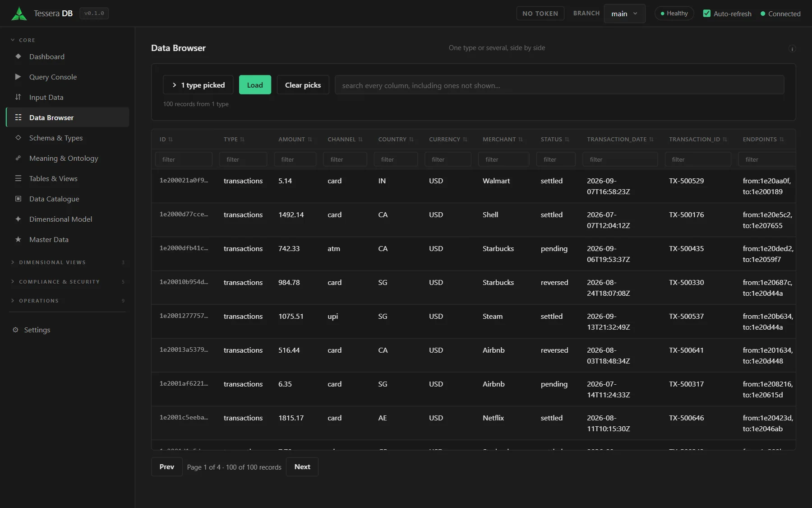The width and height of the screenshot is (812, 508).
Task: Click the Data Catalogue square icon
Action: click(x=18, y=199)
